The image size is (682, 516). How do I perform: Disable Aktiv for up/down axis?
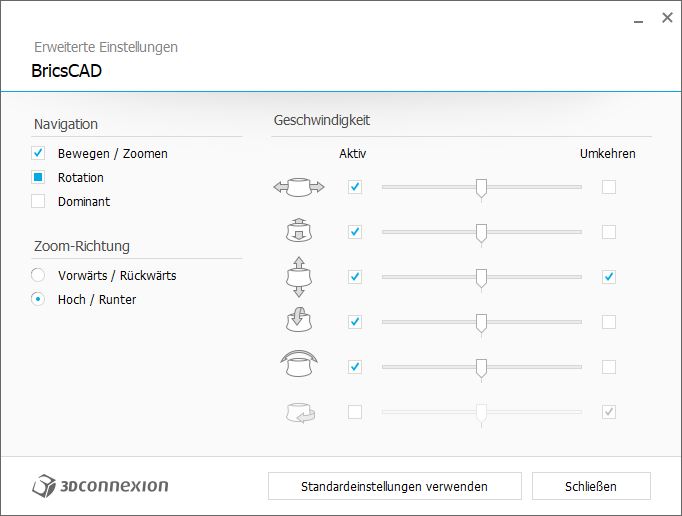pos(355,277)
